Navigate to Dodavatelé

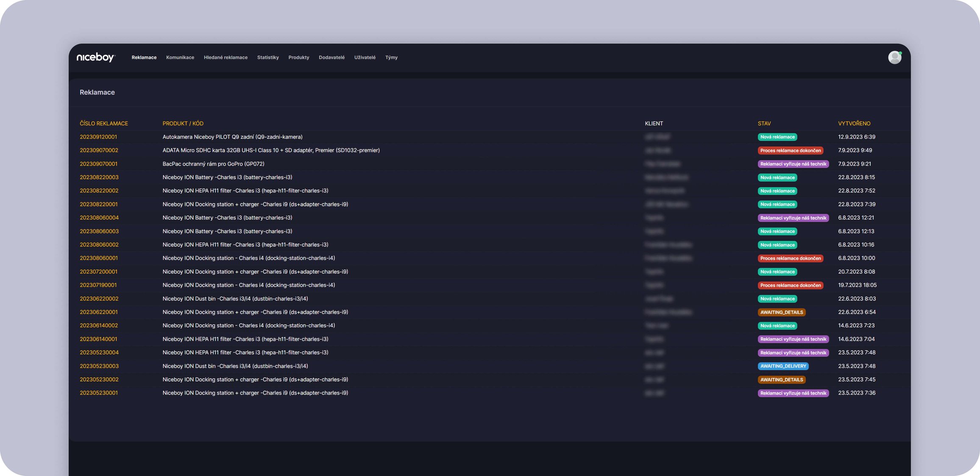click(331, 58)
